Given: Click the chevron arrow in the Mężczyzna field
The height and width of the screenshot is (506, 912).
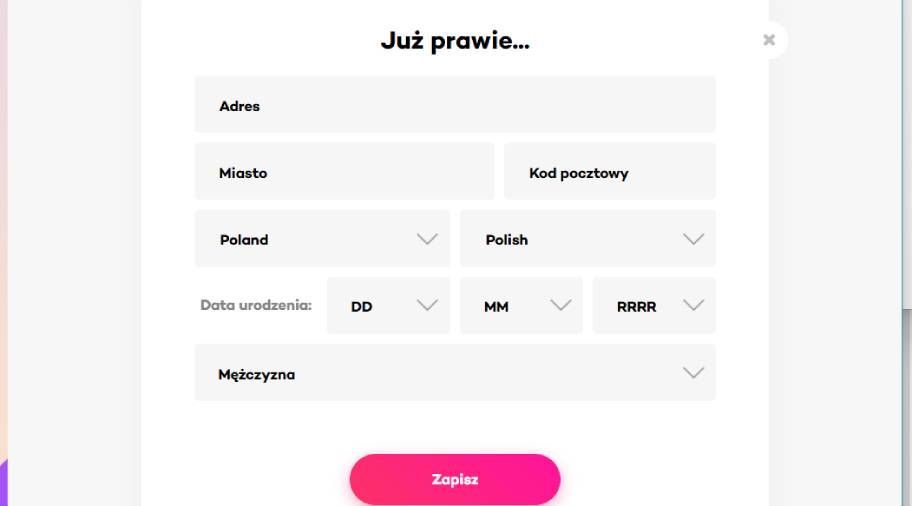Looking at the screenshot, I should (693, 373).
